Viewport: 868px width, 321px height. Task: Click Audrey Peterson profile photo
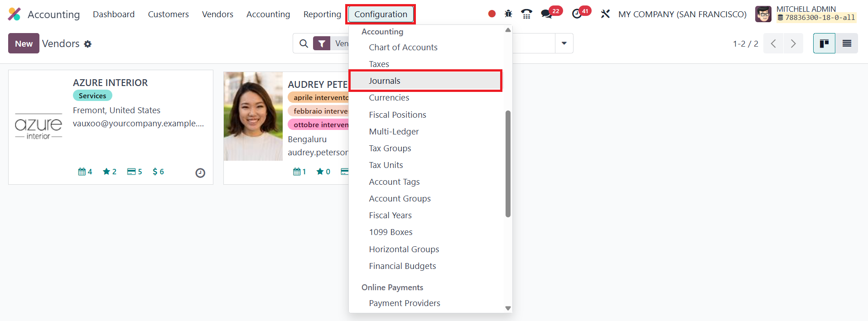click(253, 116)
